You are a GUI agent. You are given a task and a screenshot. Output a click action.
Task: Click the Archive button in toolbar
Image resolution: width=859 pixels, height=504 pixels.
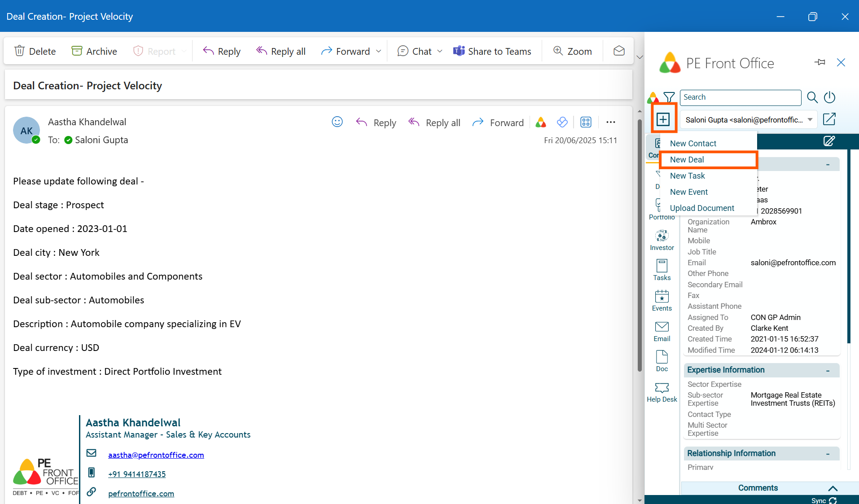click(x=94, y=52)
